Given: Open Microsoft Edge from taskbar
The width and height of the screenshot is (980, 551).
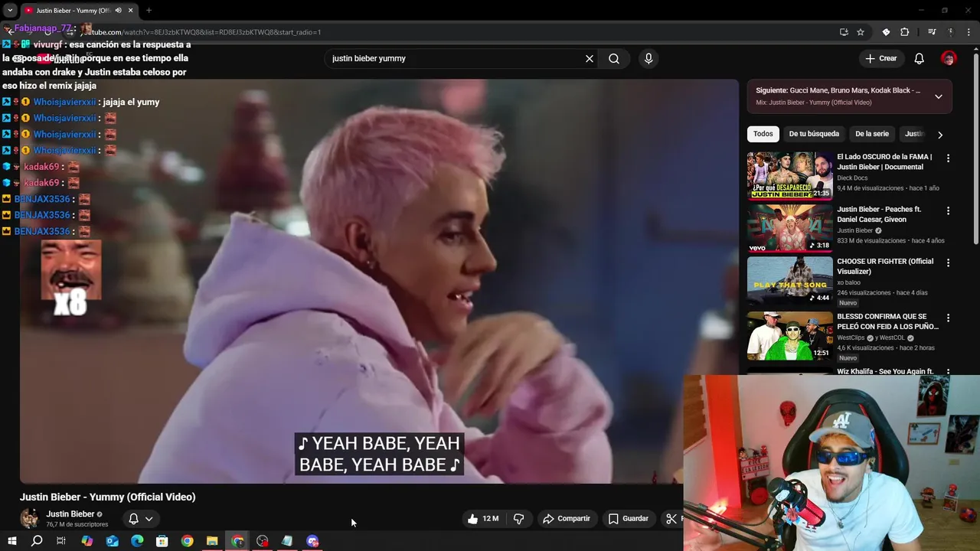Looking at the screenshot, I should tap(137, 541).
